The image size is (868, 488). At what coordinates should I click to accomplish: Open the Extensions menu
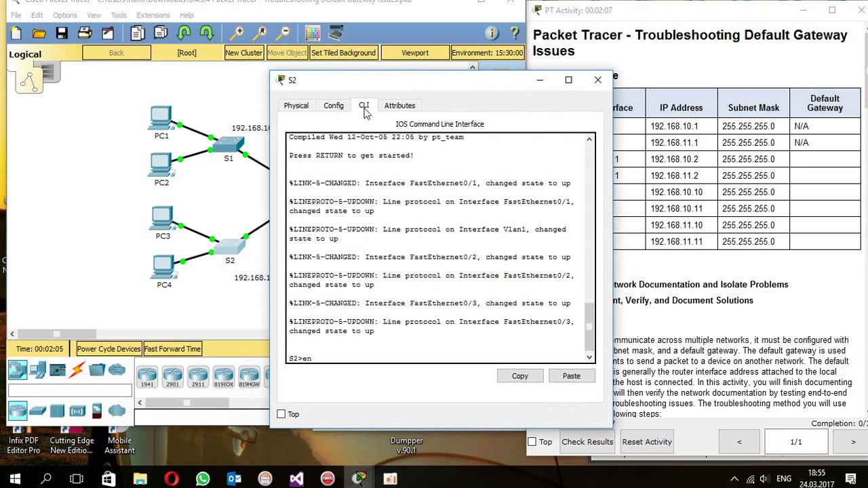153,15
